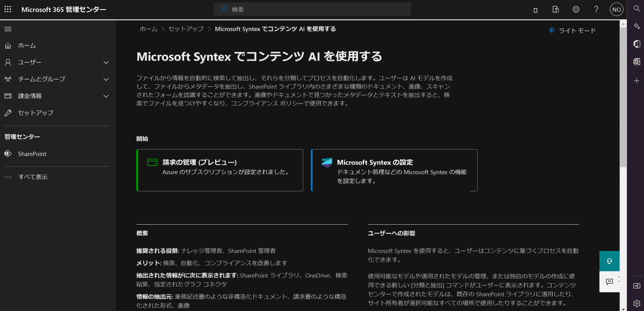This screenshot has width=644, height=311.
Task: Click the Microsoft Syntex logo icon
Action: (327, 162)
